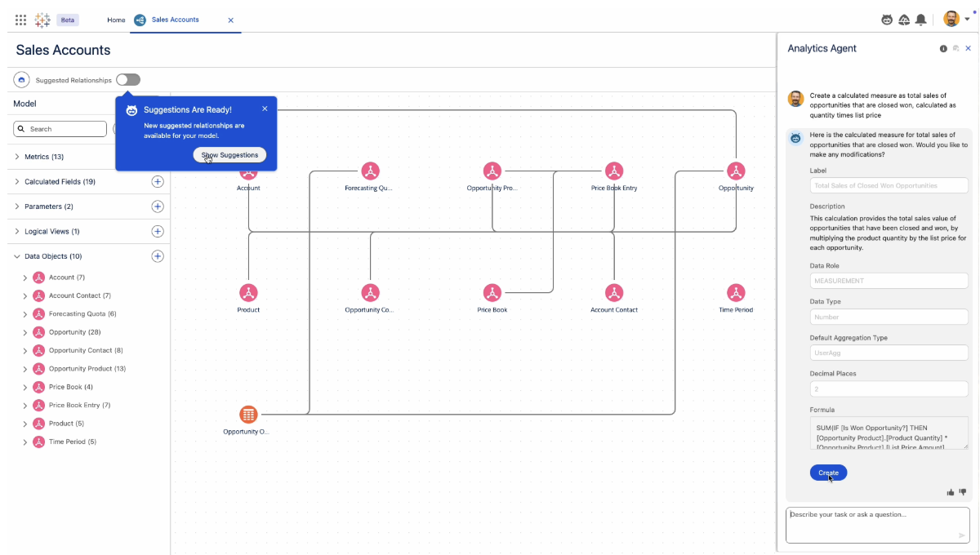This screenshot has width=980, height=555.
Task: Toggle the Suggested Relationships switch
Action: point(128,80)
